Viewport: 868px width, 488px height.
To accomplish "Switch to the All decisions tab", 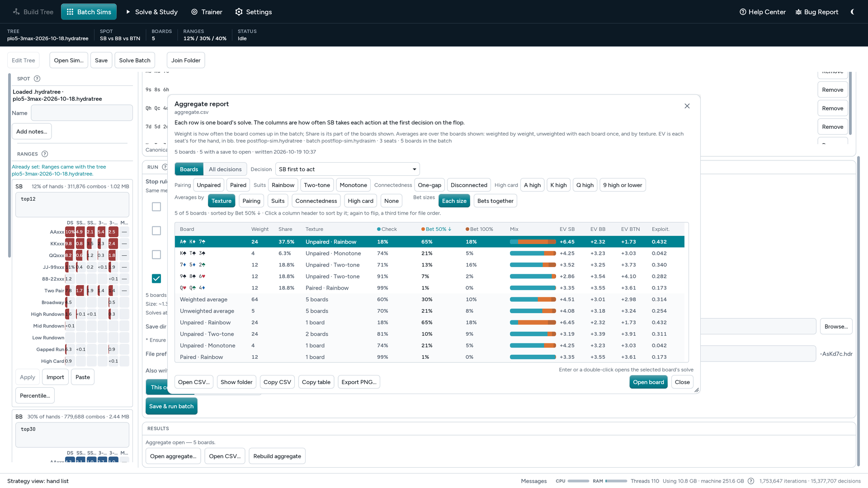I will 225,169.
